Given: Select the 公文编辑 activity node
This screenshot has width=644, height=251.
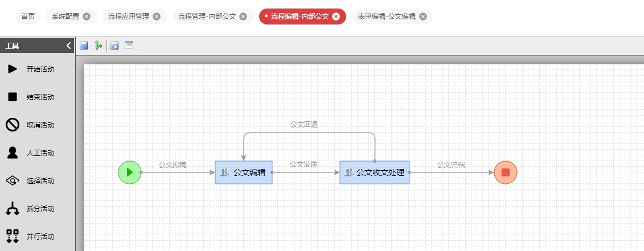Looking at the screenshot, I should tap(244, 172).
